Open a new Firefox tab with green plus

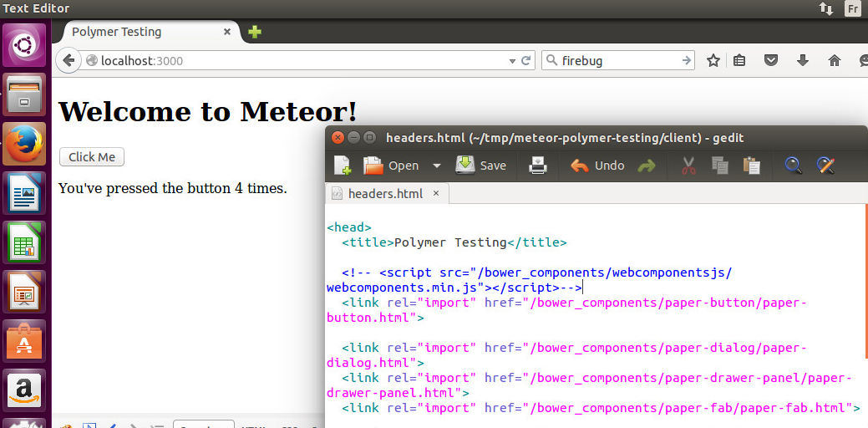tap(254, 32)
